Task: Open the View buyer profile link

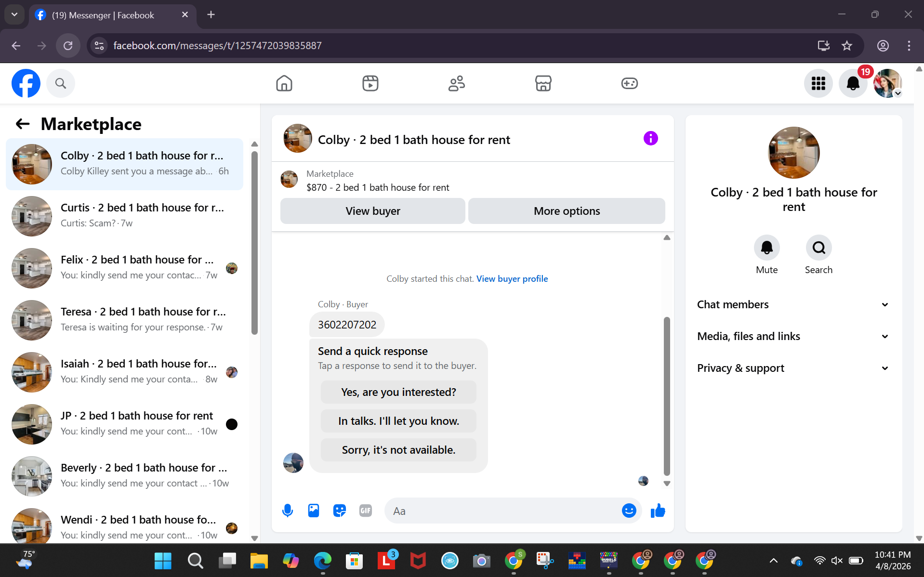Action: click(x=512, y=278)
